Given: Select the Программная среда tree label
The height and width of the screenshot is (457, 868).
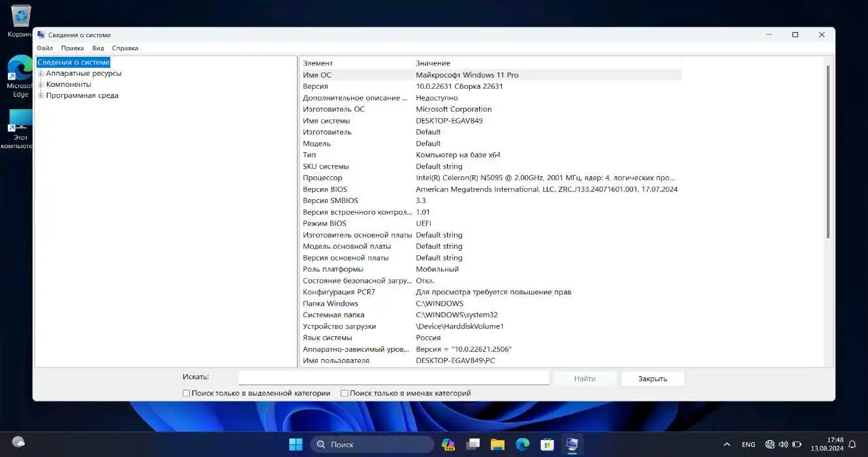Looking at the screenshot, I should (x=82, y=95).
